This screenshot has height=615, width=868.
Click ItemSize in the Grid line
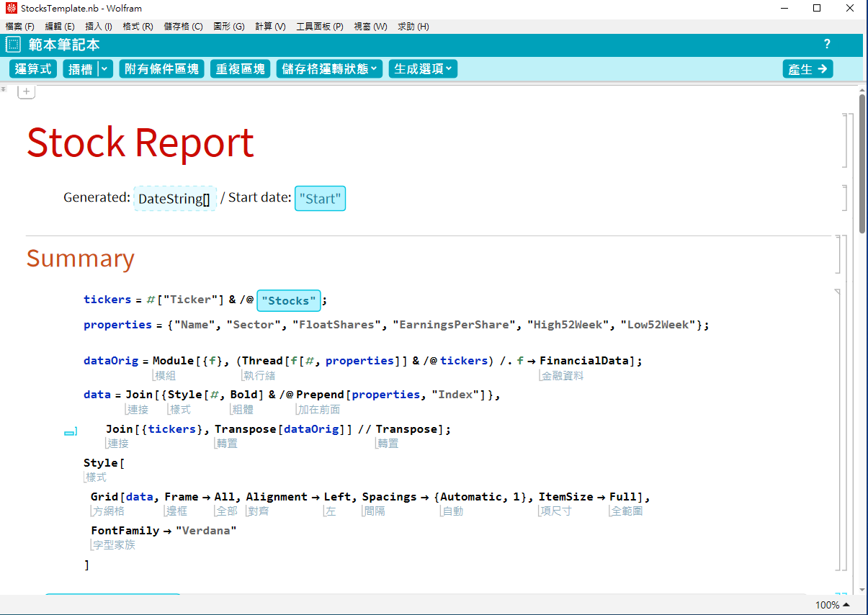point(566,497)
